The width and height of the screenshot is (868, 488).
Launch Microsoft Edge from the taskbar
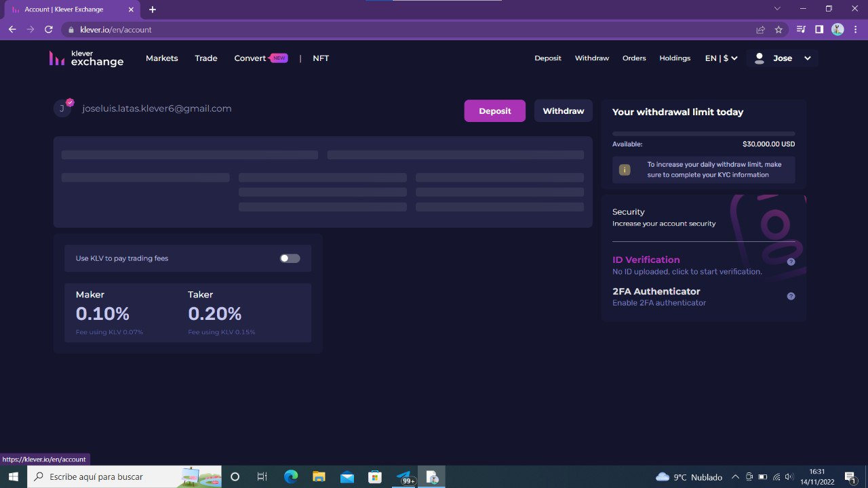(x=291, y=477)
